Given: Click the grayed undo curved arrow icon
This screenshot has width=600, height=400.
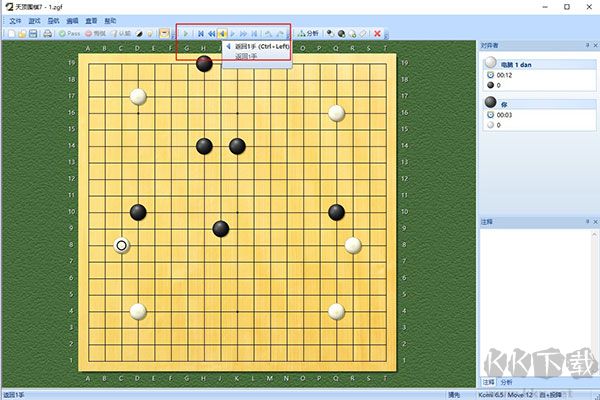Looking at the screenshot, I should pos(269,34).
